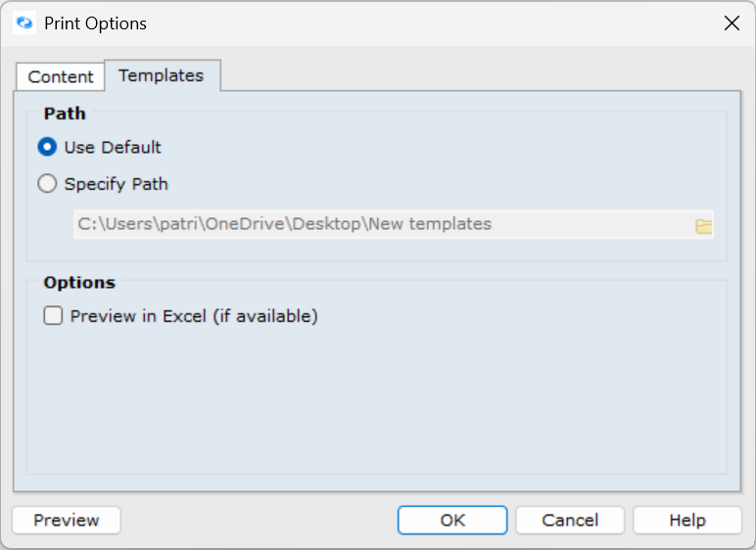Screen dimensions: 756x550
Task: Click the template path text field
Action: pyautogui.click(x=382, y=225)
